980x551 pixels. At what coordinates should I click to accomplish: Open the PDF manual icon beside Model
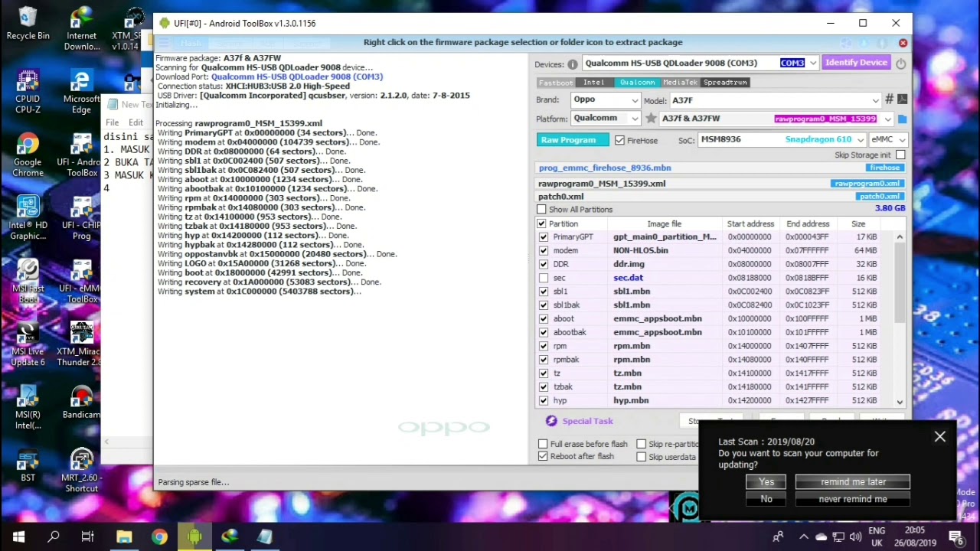click(902, 99)
